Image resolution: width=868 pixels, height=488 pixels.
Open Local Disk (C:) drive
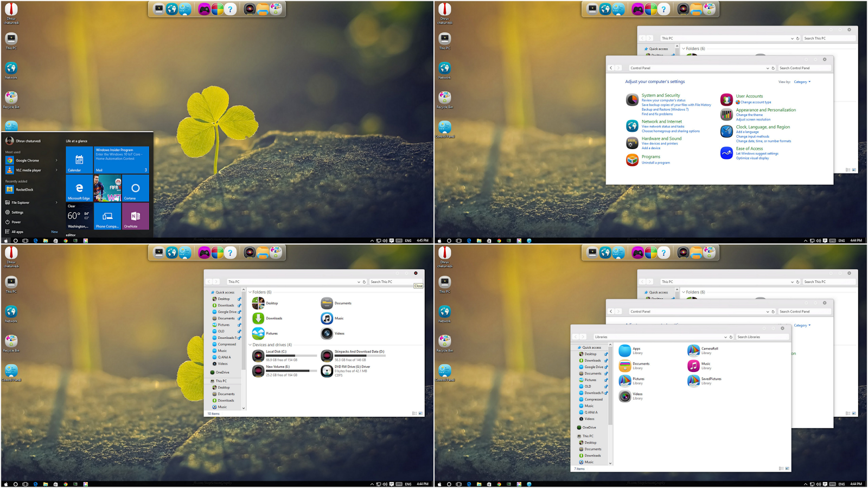pos(284,356)
